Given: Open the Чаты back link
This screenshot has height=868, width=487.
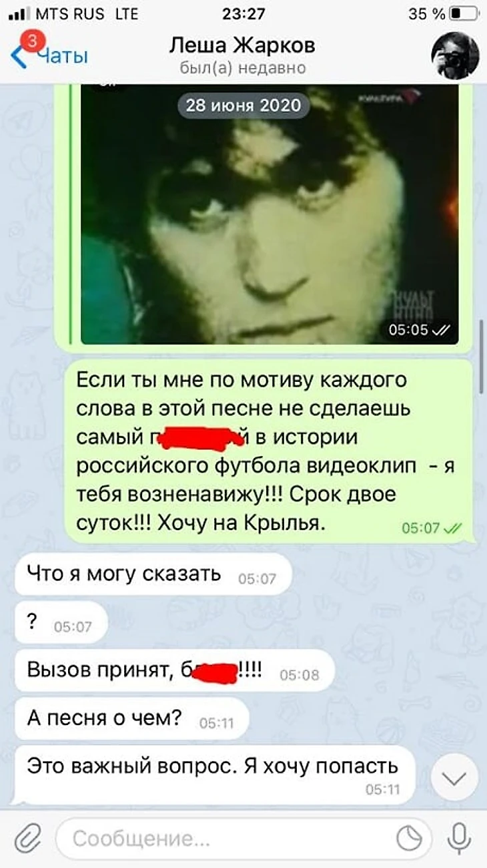Looking at the screenshot, I should point(61,56).
